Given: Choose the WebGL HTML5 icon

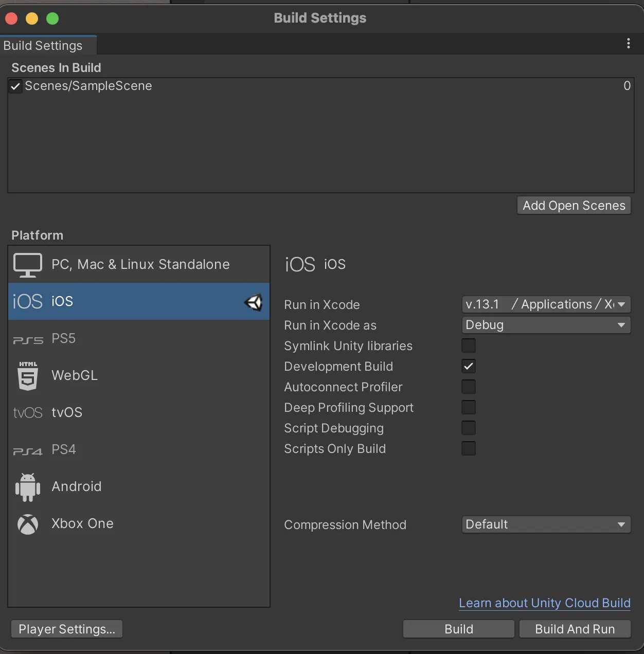Looking at the screenshot, I should (28, 376).
